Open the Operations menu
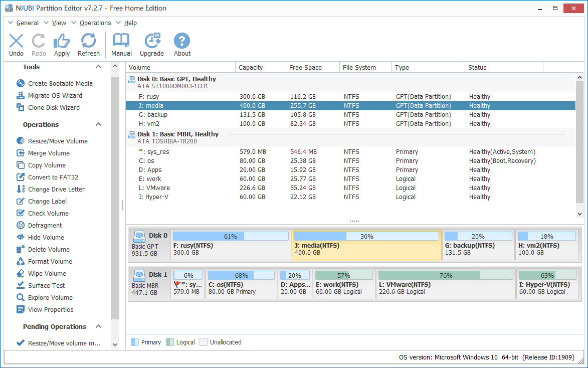The height and width of the screenshot is (368, 588). (95, 23)
